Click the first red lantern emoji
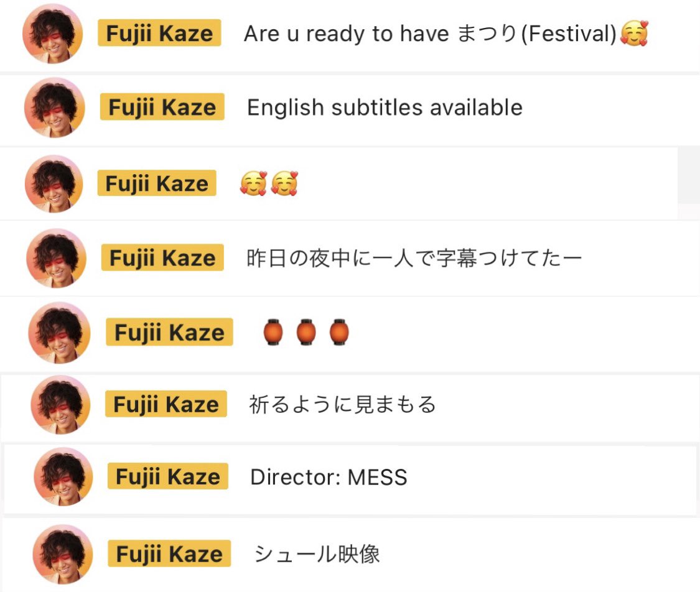The width and height of the screenshot is (700, 592). point(273,333)
